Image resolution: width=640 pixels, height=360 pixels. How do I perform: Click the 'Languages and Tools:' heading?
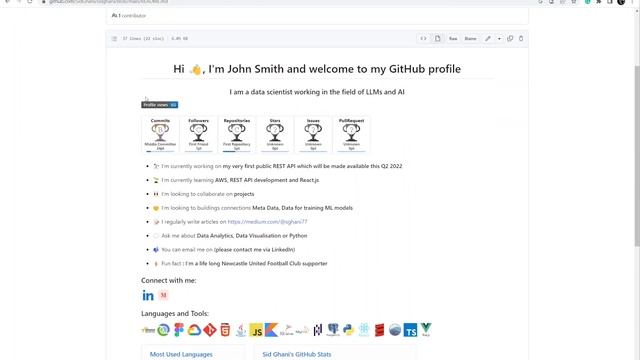(175, 313)
